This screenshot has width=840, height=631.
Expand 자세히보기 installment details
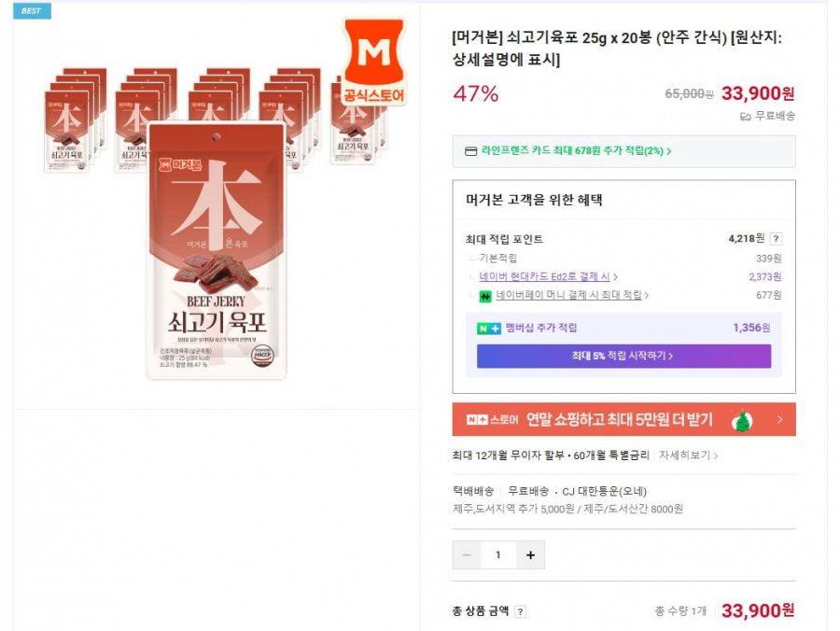tap(688, 456)
